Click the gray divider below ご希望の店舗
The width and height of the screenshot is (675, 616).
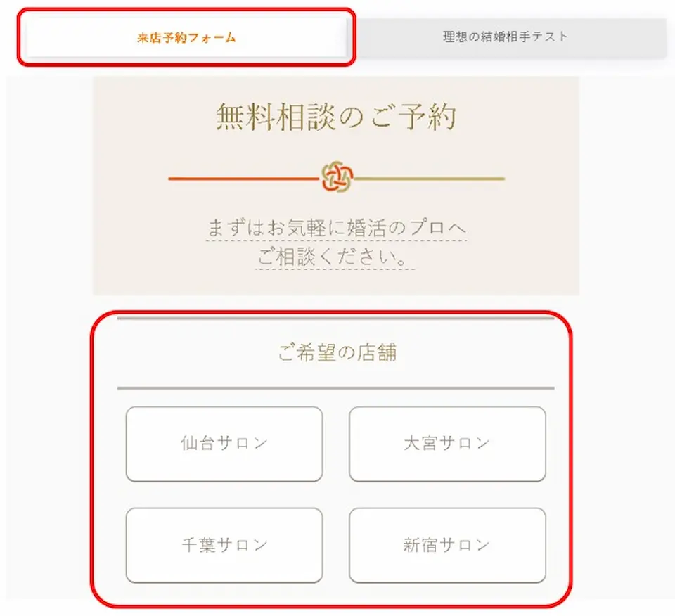click(336, 388)
